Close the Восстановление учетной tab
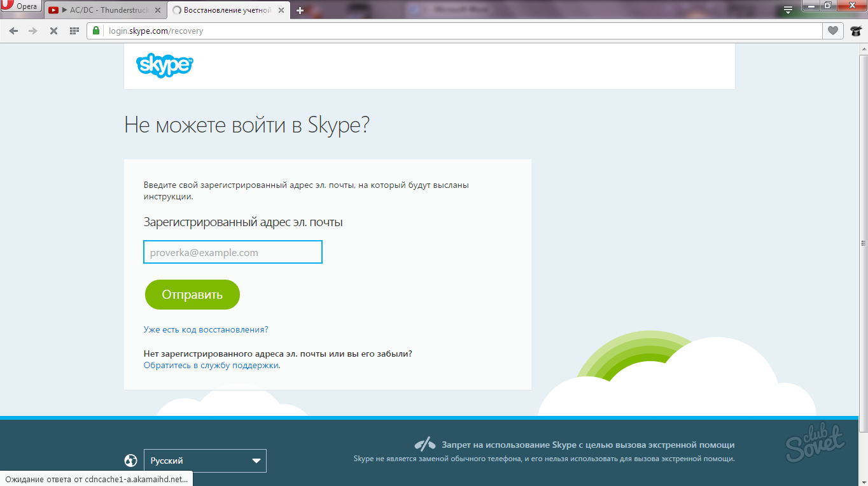The width and height of the screenshot is (868, 486). click(x=282, y=10)
